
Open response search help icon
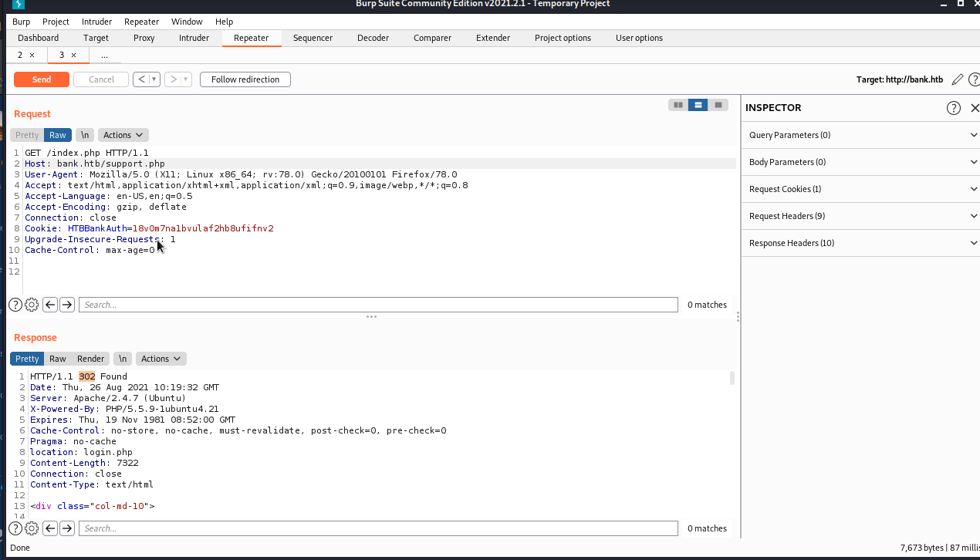[15, 528]
